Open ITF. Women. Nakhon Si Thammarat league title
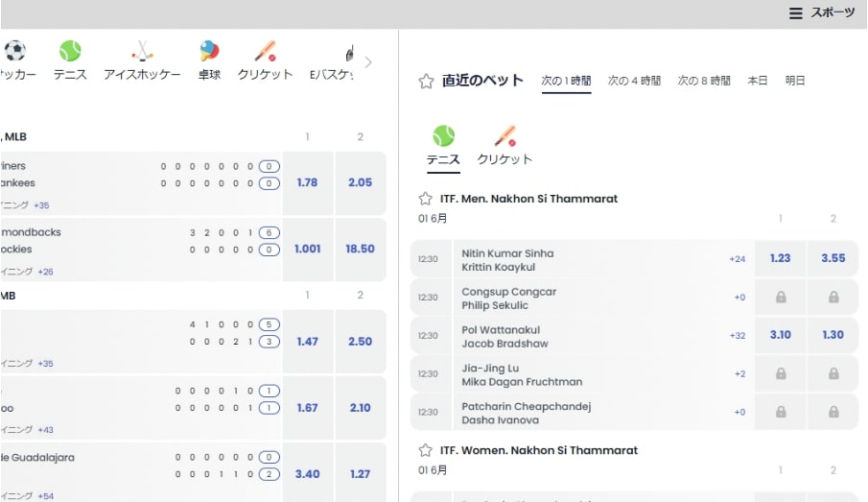 point(539,450)
